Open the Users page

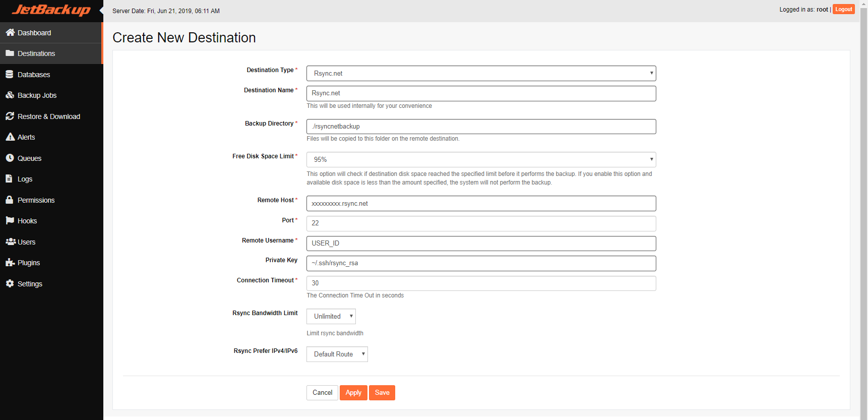[51, 242]
